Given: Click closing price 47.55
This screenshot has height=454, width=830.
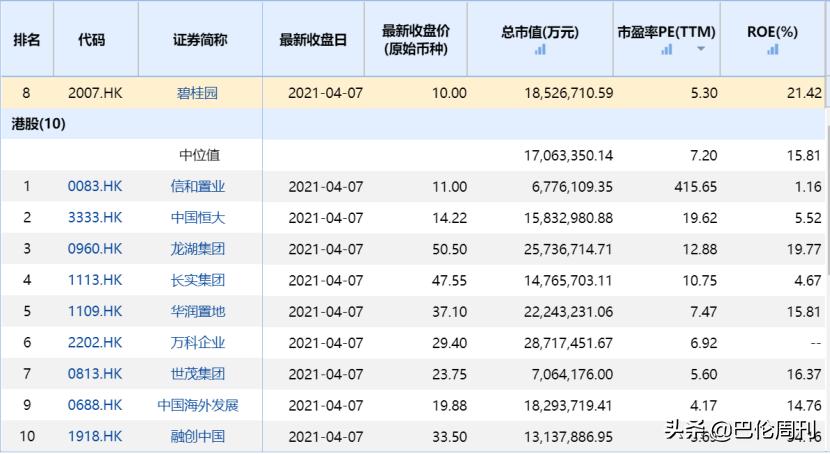Looking at the screenshot, I should [x=449, y=280].
